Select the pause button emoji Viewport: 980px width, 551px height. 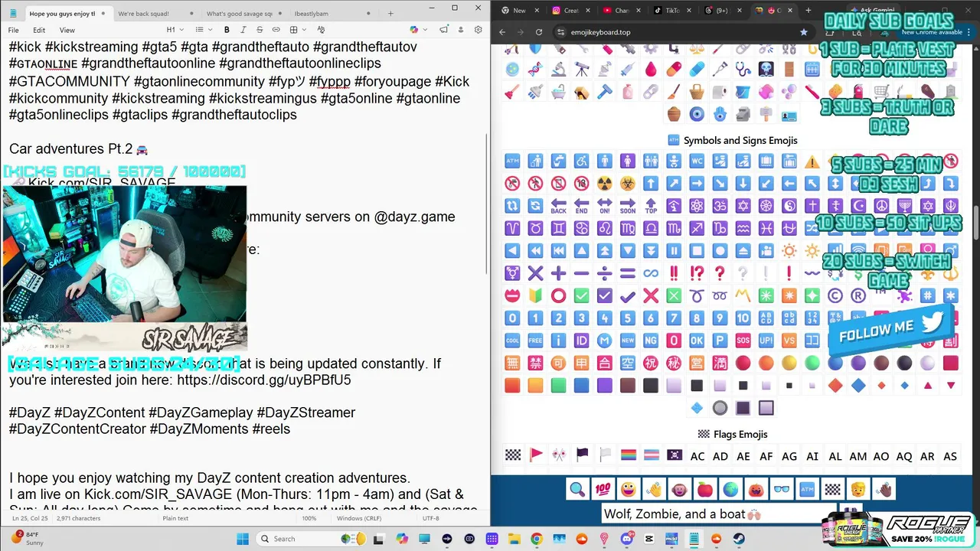pos(674,250)
